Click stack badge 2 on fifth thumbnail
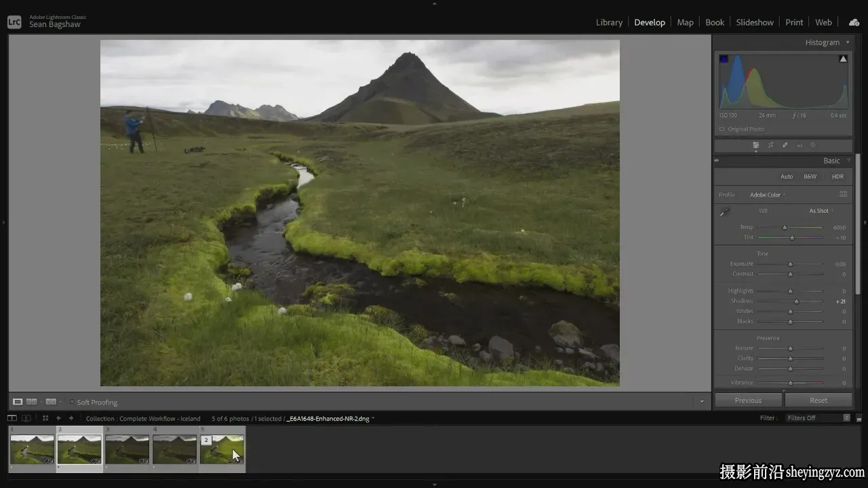868x488 pixels. (206, 440)
